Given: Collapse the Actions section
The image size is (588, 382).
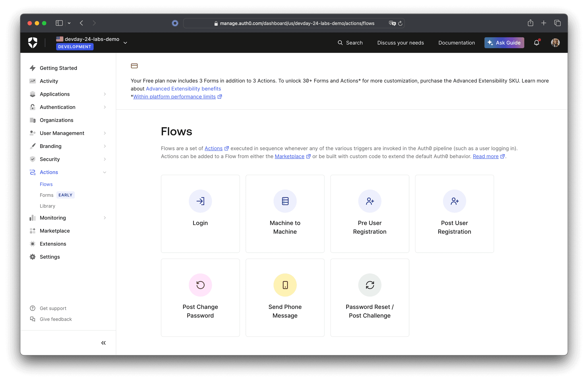Looking at the screenshot, I should tap(105, 172).
